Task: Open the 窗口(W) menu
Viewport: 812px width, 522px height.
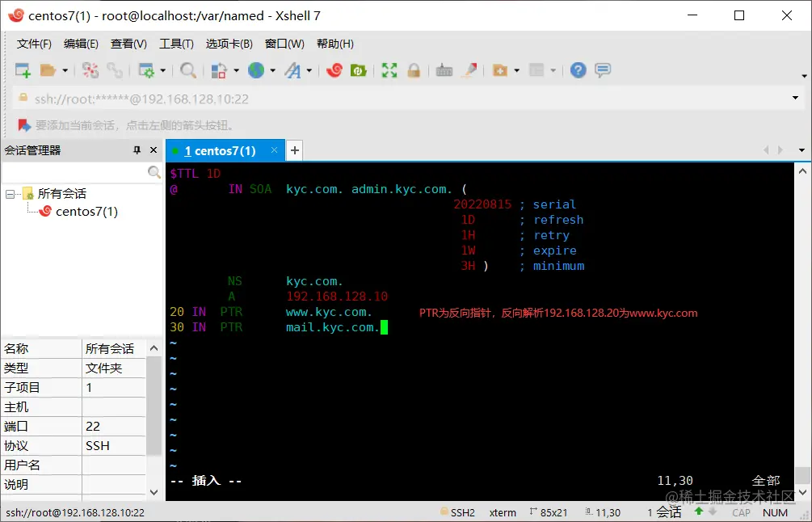Action: [x=284, y=44]
